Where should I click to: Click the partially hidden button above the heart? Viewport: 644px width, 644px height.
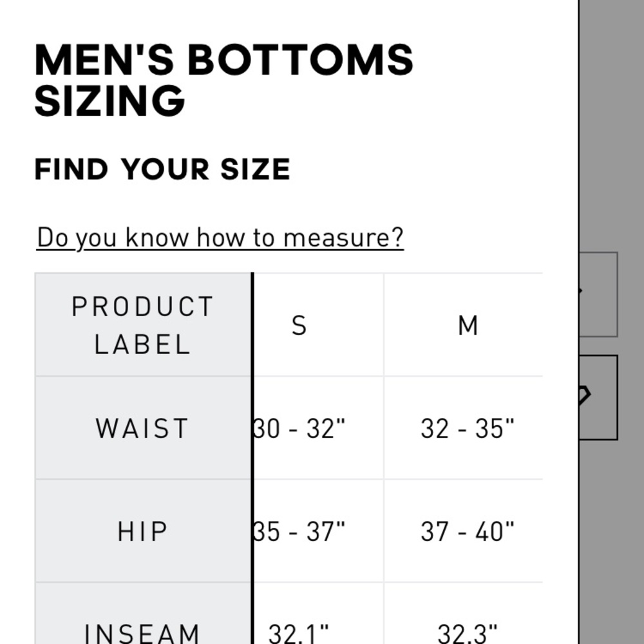[x=598, y=294]
